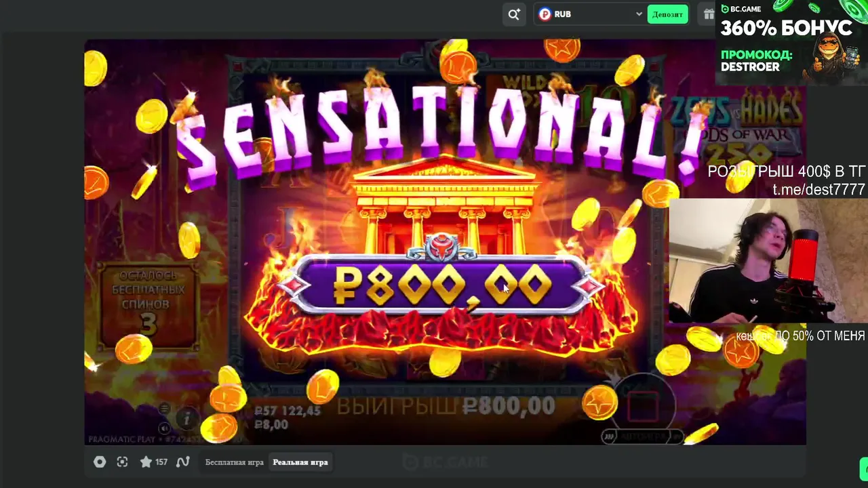Screen dimensions: 868x488
Task: Click the stop spin square button
Action: pyautogui.click(x=642, y=406)
